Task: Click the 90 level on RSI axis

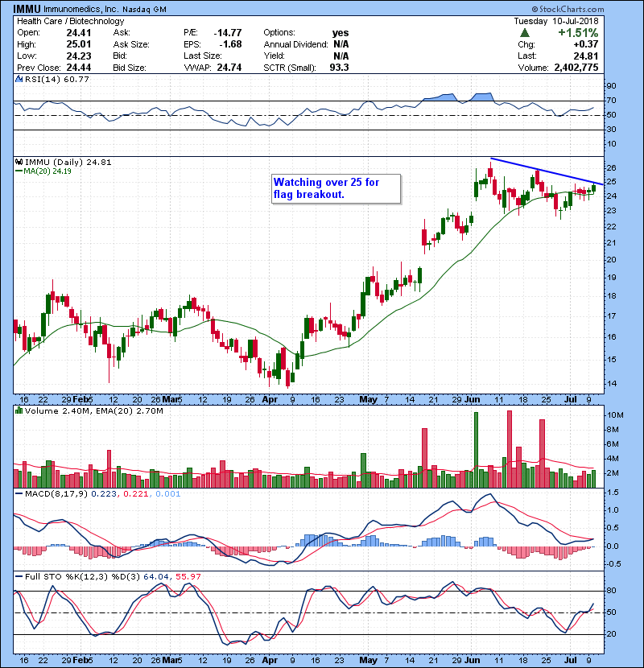Action: (611, 85)
